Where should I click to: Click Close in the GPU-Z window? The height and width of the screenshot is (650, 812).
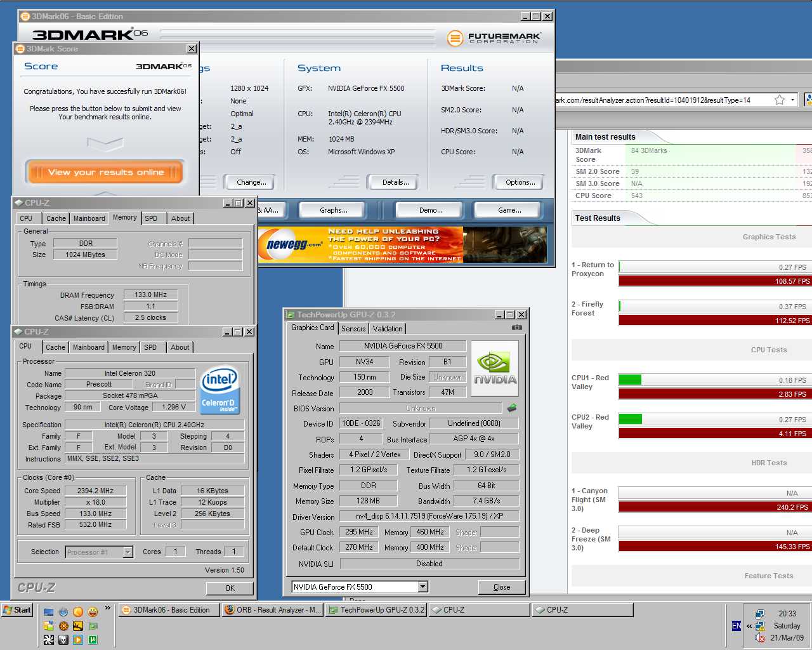pyautogui.click(x=502, y=587)
